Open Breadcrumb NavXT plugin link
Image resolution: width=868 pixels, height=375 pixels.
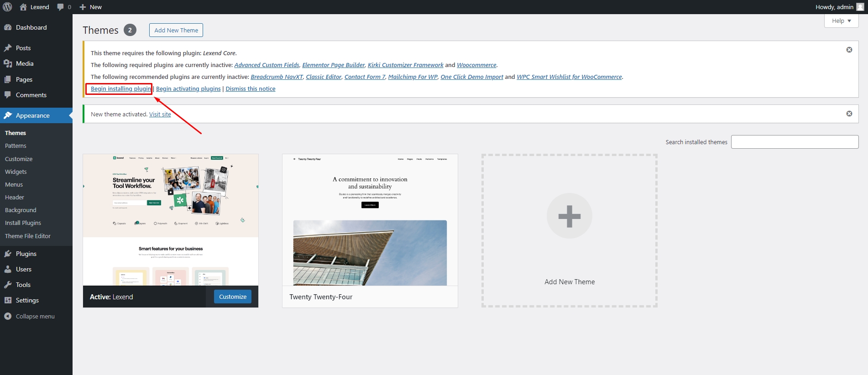(277, 77)
